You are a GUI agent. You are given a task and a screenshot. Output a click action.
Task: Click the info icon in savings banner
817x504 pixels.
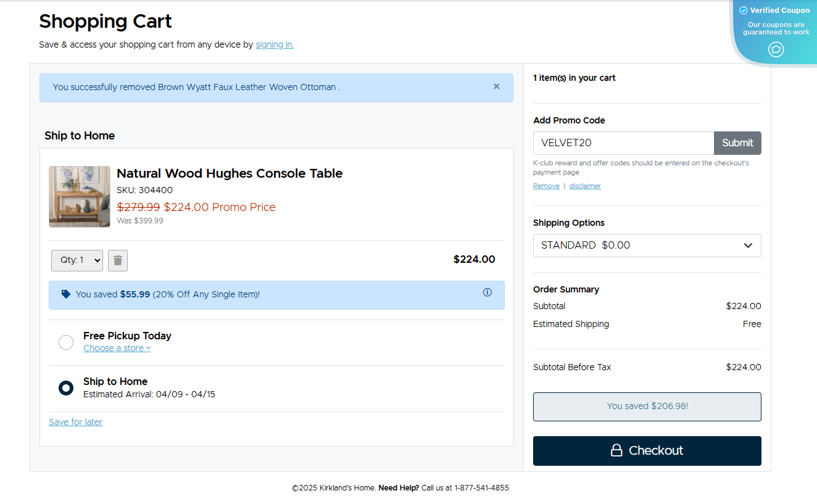[487, 292]
